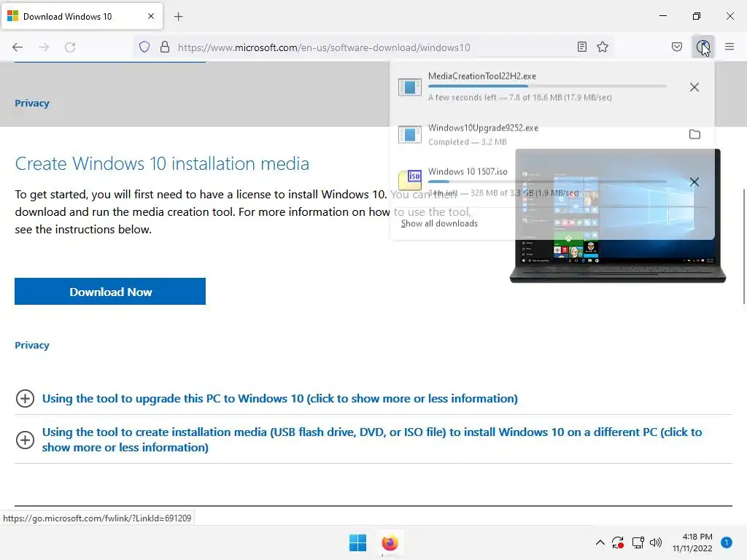Open a new browser tab
747x560 pixels.
(178, 17)
